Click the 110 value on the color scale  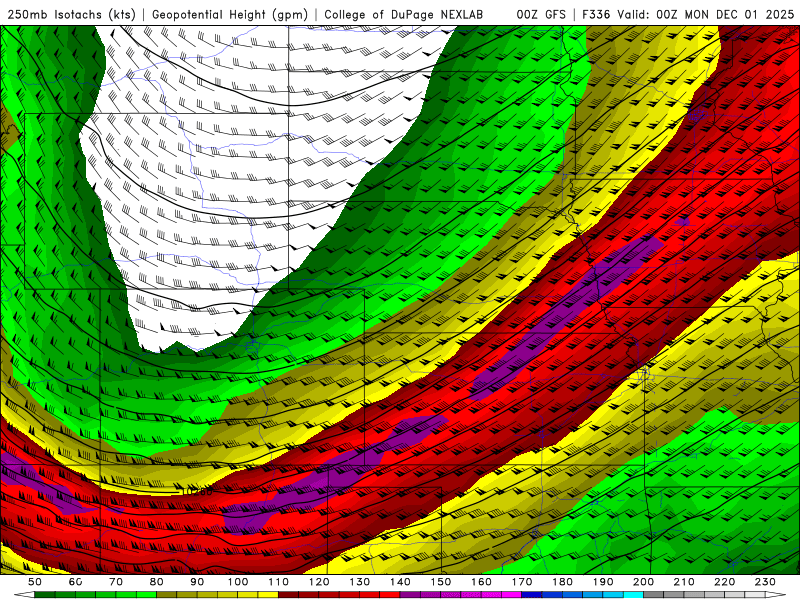(x=278, y=582)
